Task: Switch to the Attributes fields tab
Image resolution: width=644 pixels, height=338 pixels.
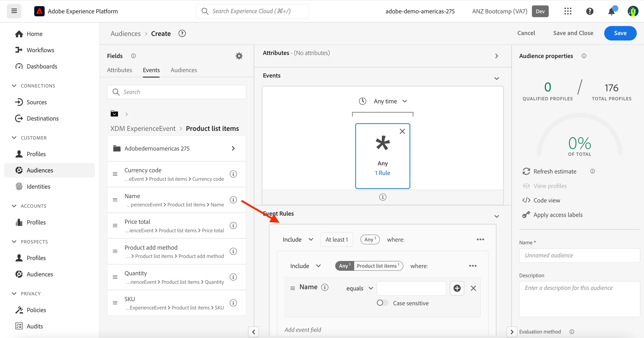Action: [119, 70]
